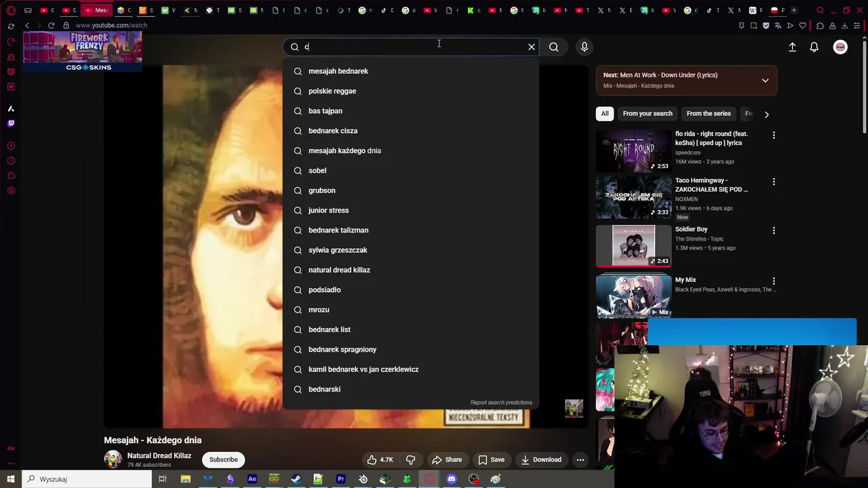Select suggestion "bas tajpan"

coord(411,110)
